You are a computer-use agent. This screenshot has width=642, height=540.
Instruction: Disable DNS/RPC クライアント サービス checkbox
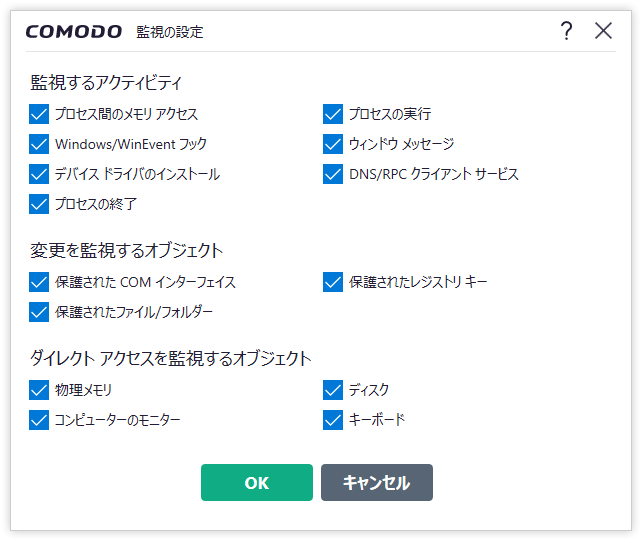[333, 174]
